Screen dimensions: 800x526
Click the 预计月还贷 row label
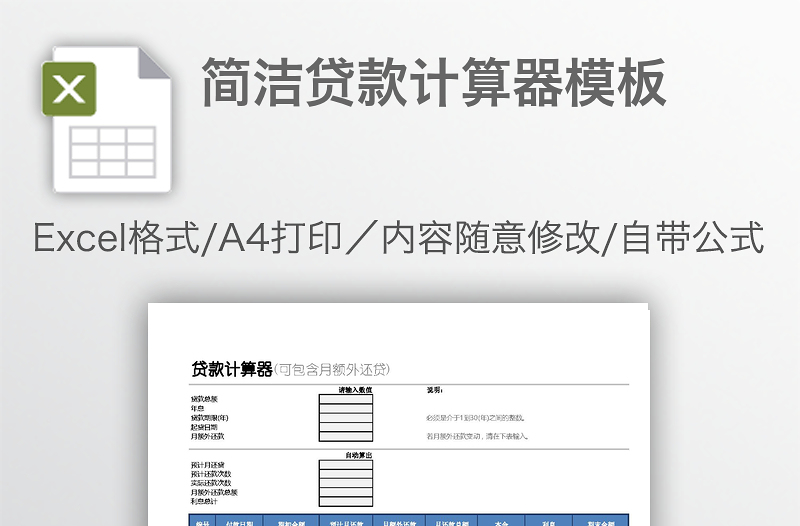208,465
